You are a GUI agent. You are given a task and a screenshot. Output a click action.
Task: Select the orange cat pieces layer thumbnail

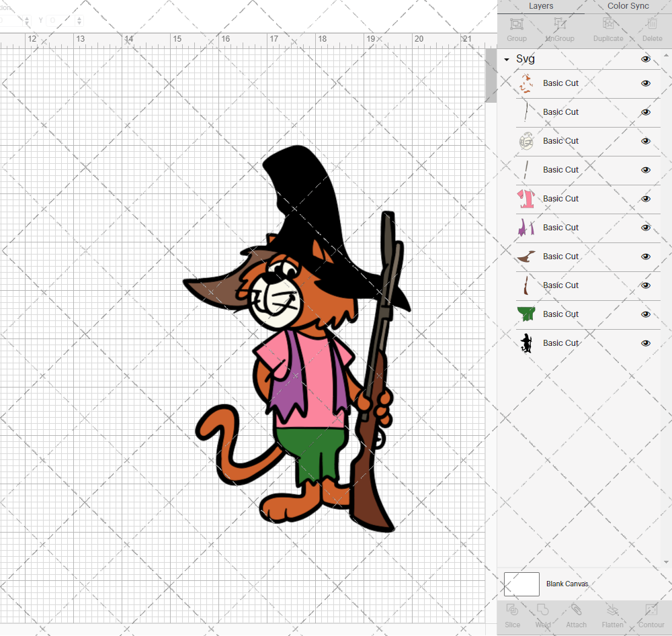coord(526,83)
